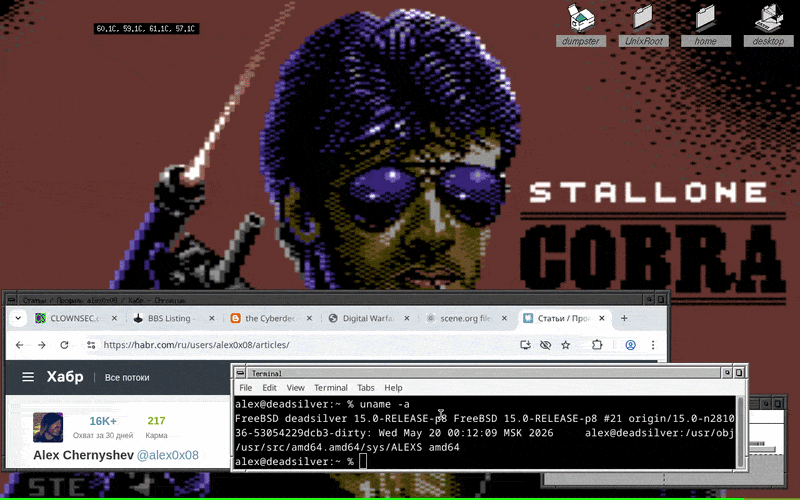Viewport: 800px width, 500px height.
Task: Open the Terminal window menu button in titlebar
Action: click(x=241, y=373)
